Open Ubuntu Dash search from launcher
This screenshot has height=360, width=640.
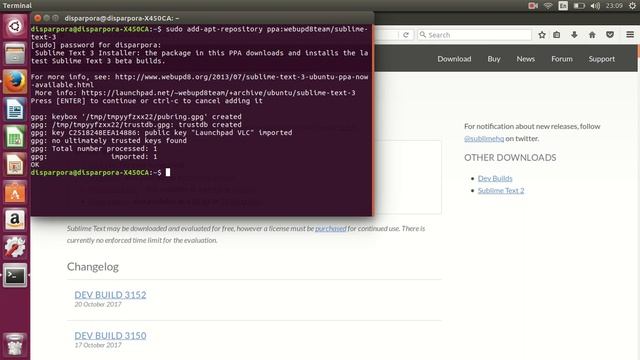click(15, 27)
